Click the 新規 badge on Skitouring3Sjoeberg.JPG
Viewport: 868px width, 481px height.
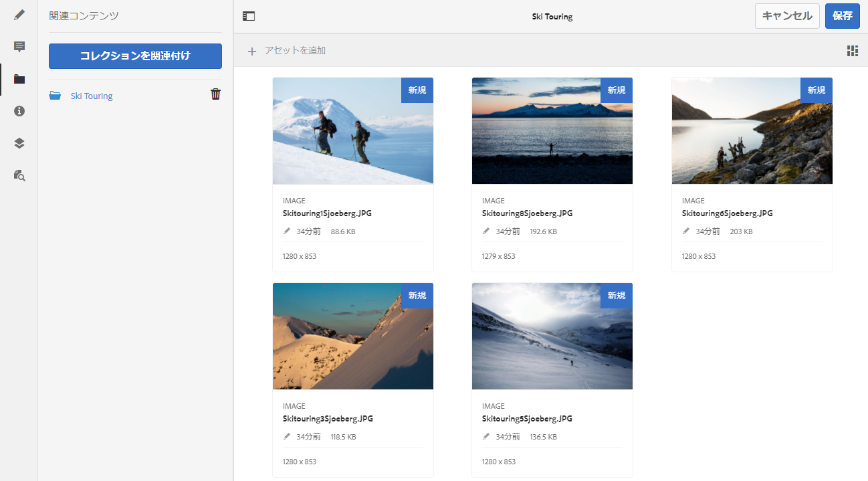[417, 296]
